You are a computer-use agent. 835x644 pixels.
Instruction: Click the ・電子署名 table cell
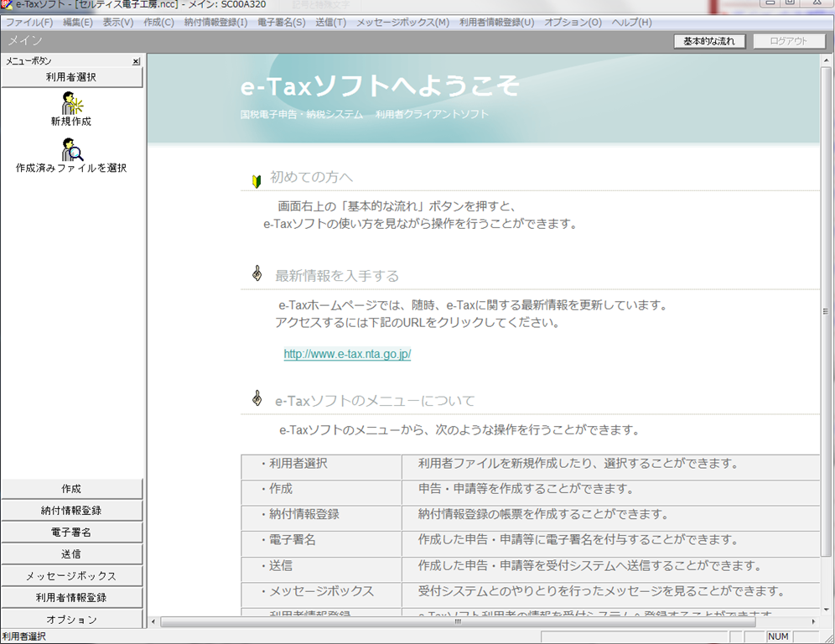[321, 544]
